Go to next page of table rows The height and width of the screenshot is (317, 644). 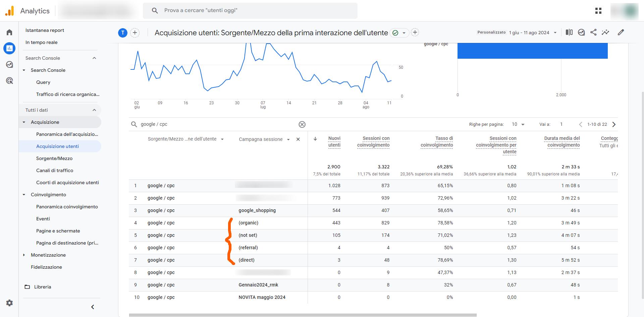(614, 124)
